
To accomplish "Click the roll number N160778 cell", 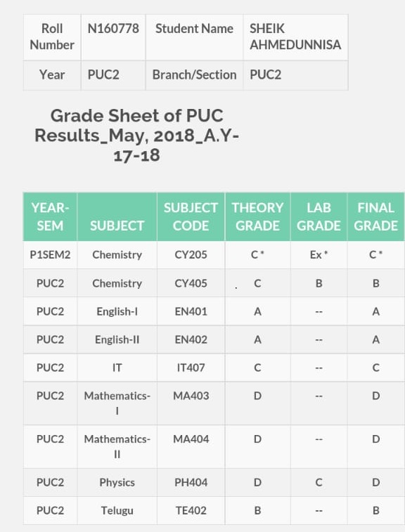I will [x=113, y=37].
